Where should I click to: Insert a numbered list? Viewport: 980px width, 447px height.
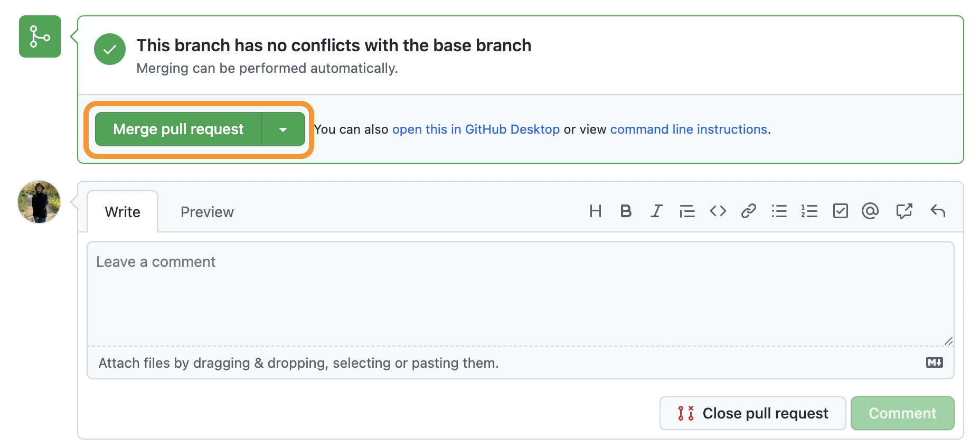pos(809,211)
